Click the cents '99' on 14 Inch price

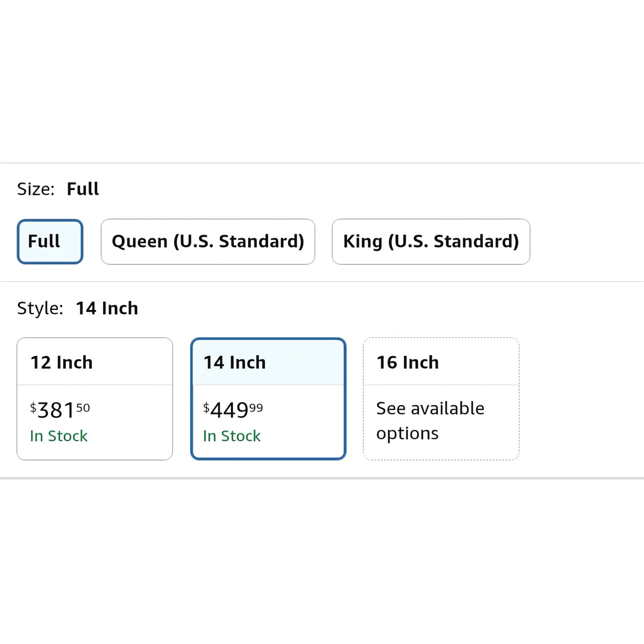point(256,408)
